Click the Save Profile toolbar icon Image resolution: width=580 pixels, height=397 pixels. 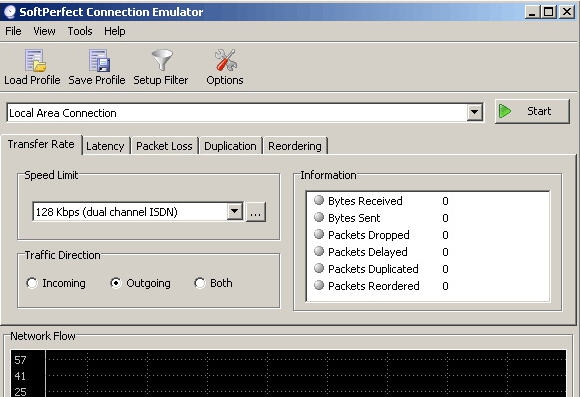coord(99,60)
